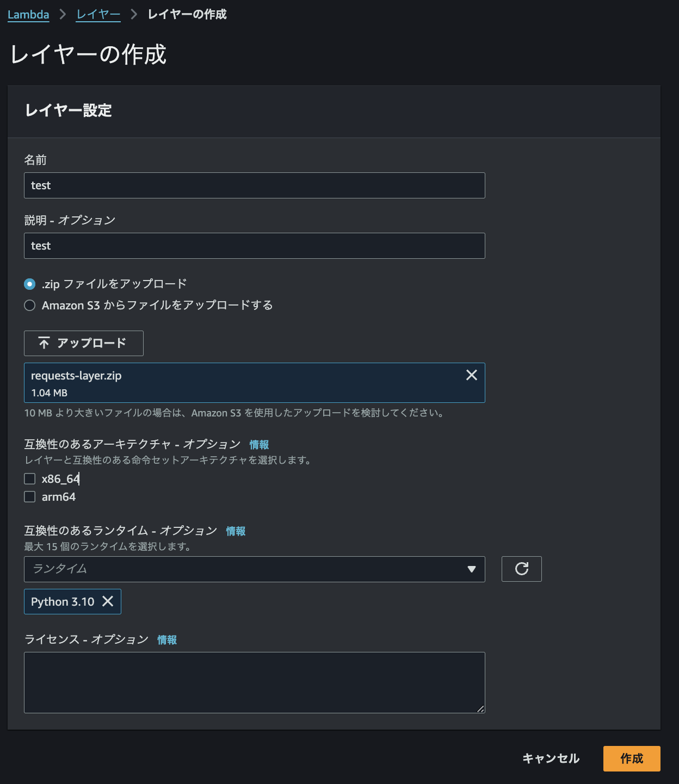Click the resize handle of license textarea
Image resolution: width=679 pixels, height=784 pixels.
coord(482,708)
